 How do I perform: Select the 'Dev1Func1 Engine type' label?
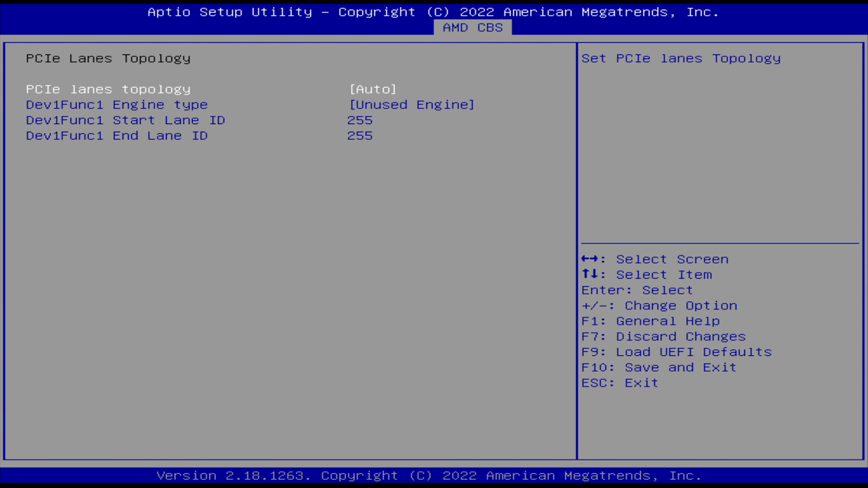pos(117,105)
